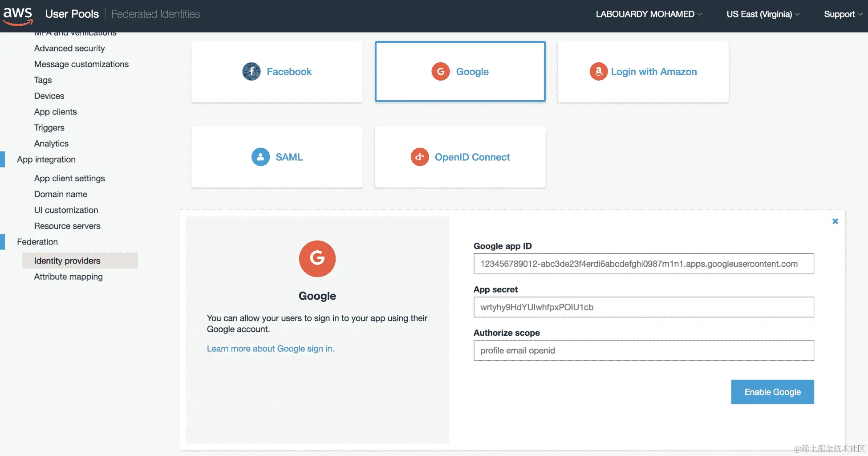Focus the Google app ID input field
The image size is (868, 456).
point(644,264)
